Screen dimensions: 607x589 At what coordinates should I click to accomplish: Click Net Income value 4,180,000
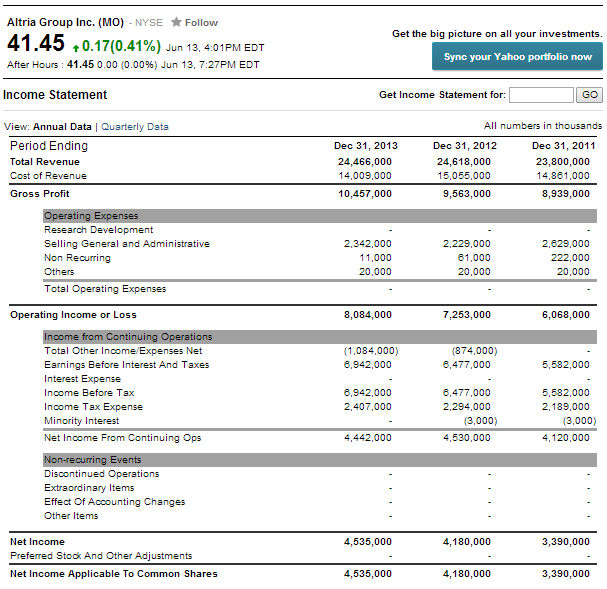click(x=467, y=542)
